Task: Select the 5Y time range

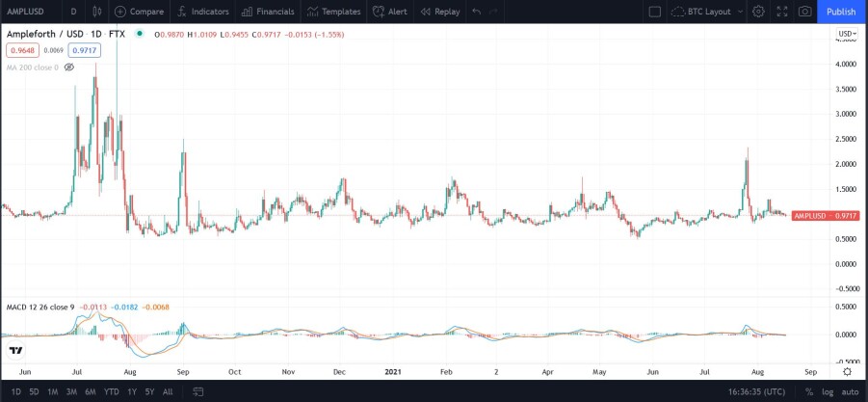Action: (149, 391)
